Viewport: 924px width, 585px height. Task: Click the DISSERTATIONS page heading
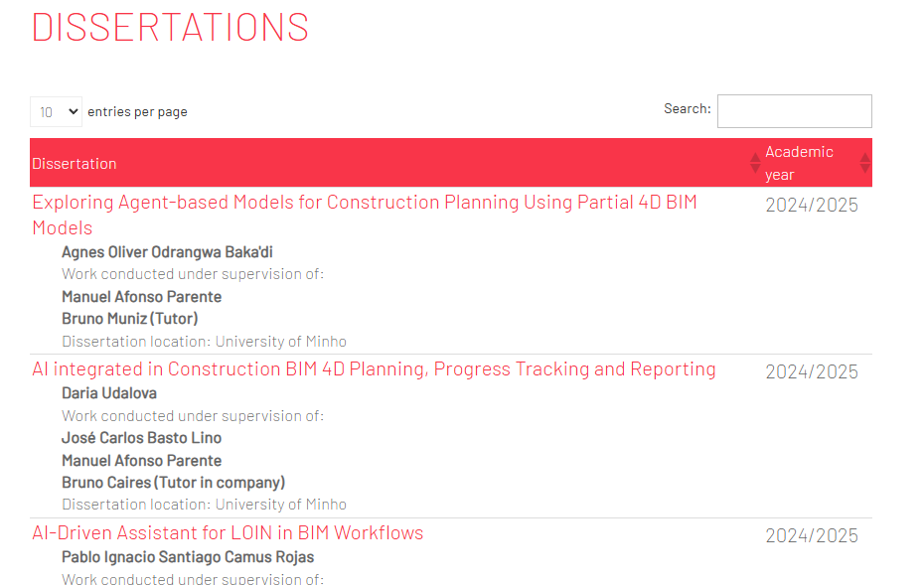click(x=170, y=27)
